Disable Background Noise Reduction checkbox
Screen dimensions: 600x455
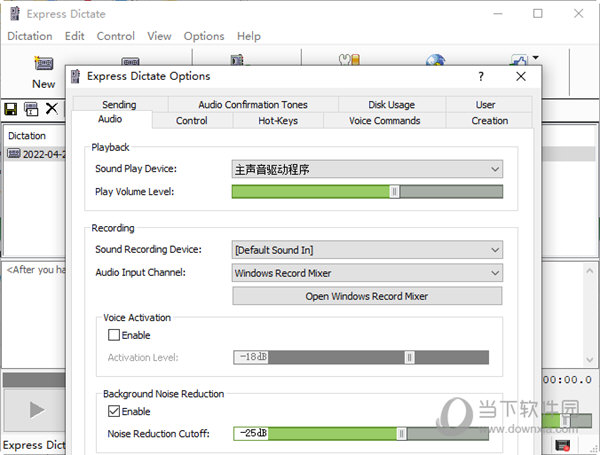pos(114,411)
